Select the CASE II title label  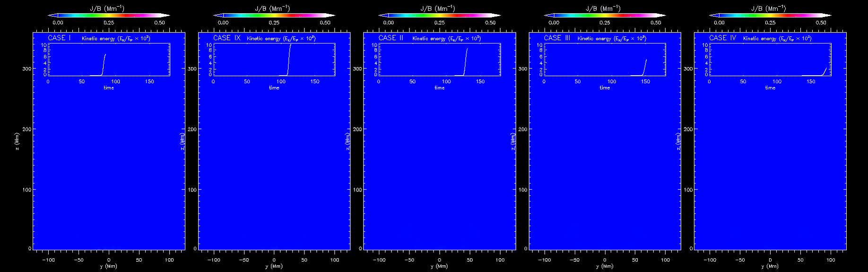391,38
